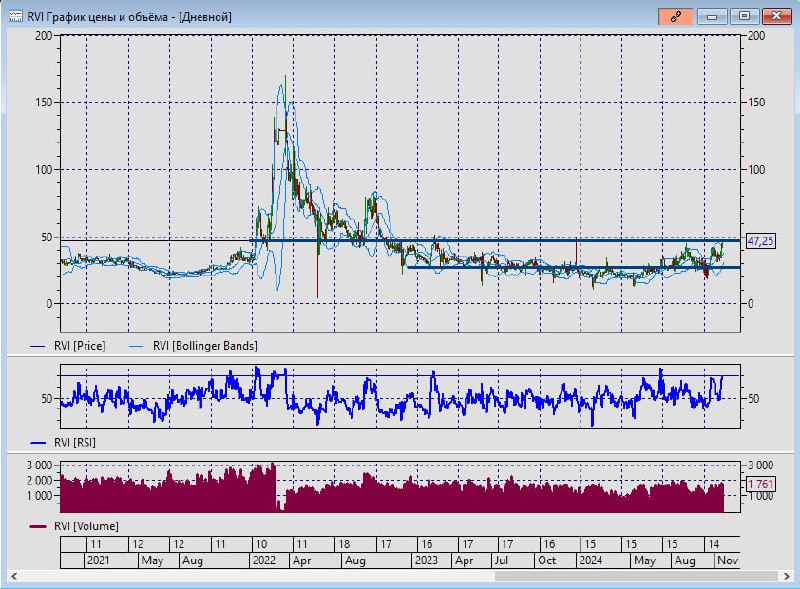Click the orange chain link button

click(676, 17)
